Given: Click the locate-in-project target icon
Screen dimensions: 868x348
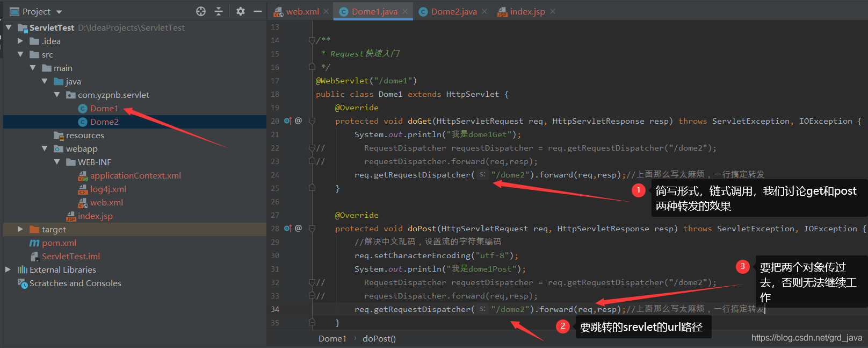Looking at the screenshot, I should click(x=201, y=11).
